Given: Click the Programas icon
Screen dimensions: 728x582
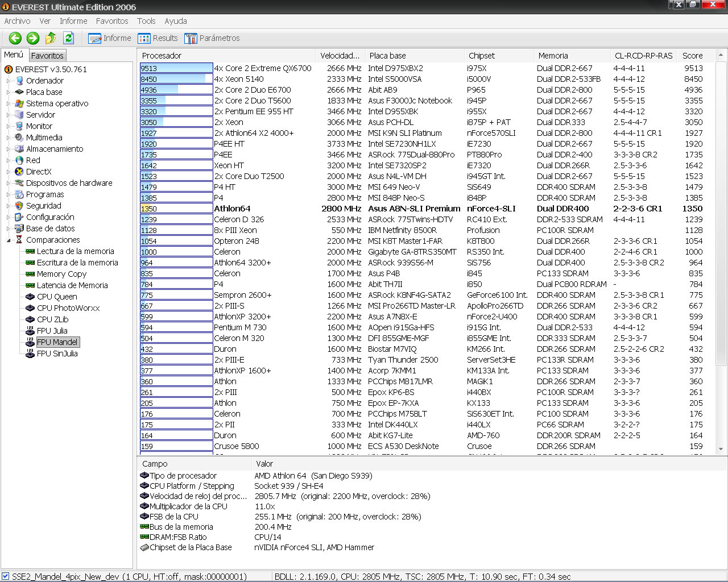Looking at the screenshot, I should [19, 194].
